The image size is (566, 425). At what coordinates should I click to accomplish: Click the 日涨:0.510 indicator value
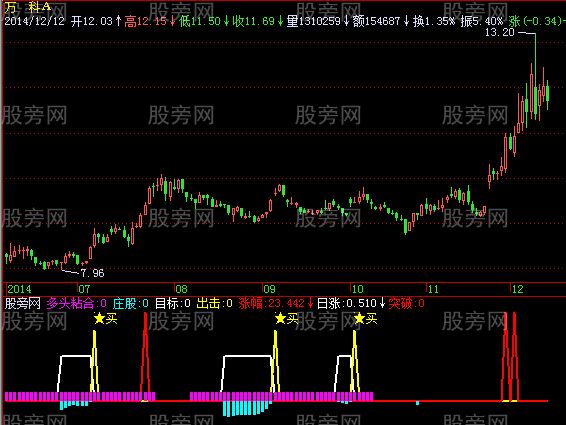tap(347, 303)
